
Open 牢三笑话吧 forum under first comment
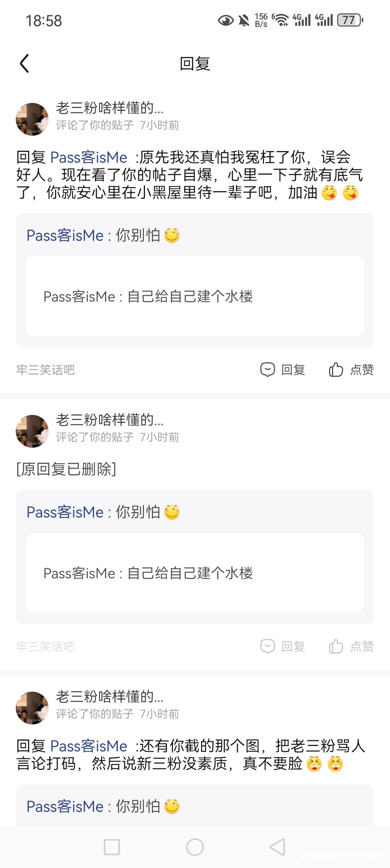coord(45,370)
